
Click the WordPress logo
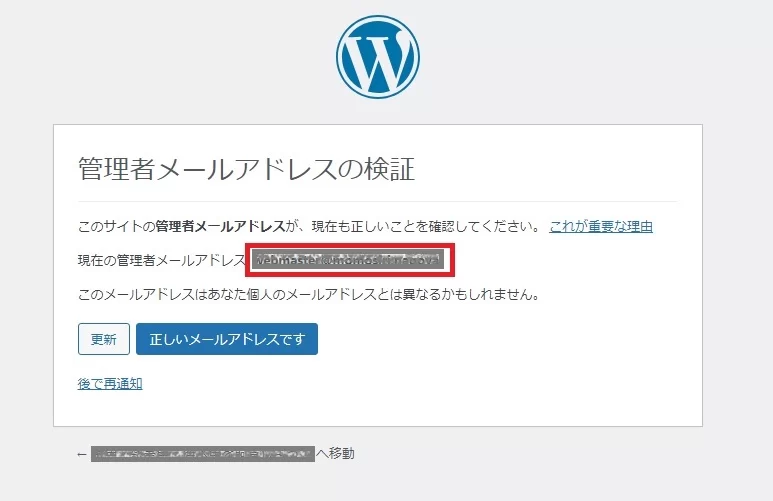pos(378,57)
